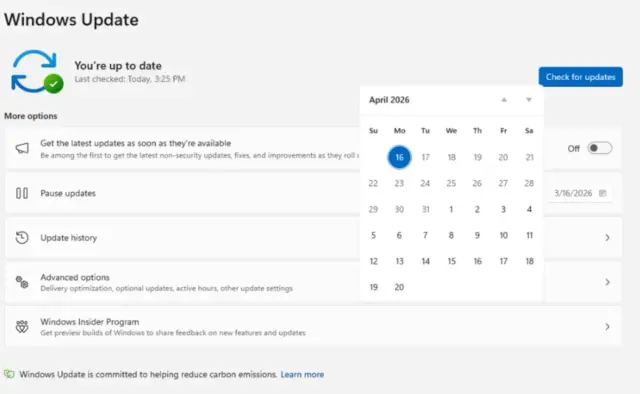The height and width of the screenshot is (394, 640).
Task: Select April 4 in the calendar
Action: tap(529, 209)
